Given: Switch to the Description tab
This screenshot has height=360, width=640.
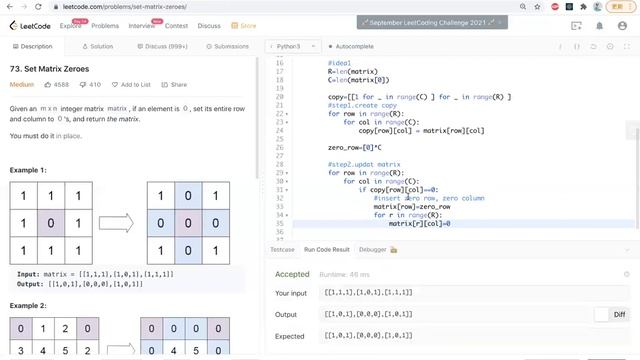Looking at the screenshot, I should (32, 47).
